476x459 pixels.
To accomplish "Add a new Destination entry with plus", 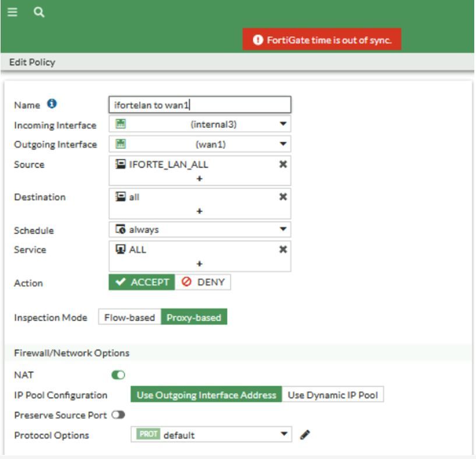I will (x=199, y=211).
